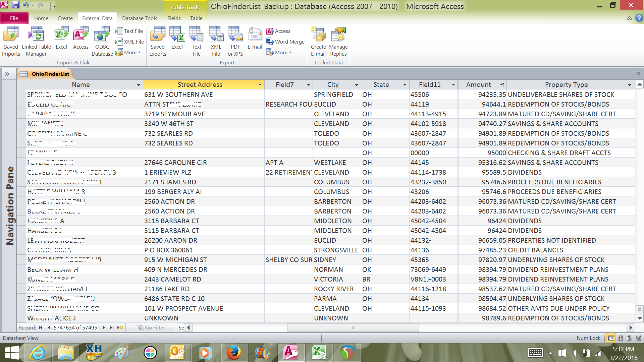Open ODBC Database import
Viewport: 644px width, 362px height.
pyautogui.click(x=102, y=42)
